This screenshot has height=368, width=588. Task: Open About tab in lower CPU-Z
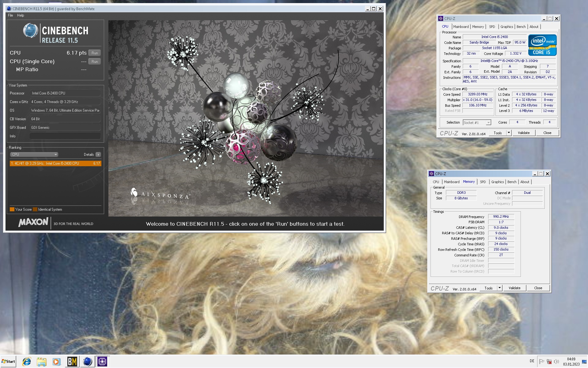[x=525, y=182]
